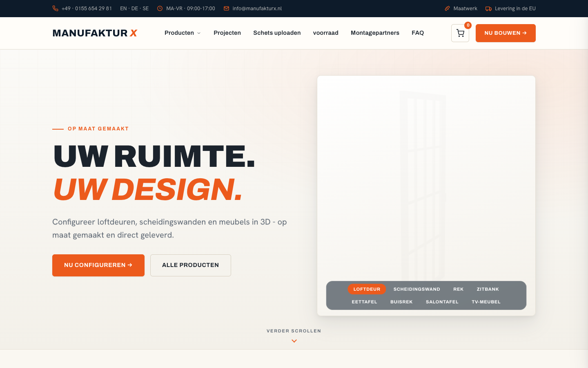The width and height of the screenshot is (588, 368).
Task: Click the clock opening hours icon
Action: (160, 8)
